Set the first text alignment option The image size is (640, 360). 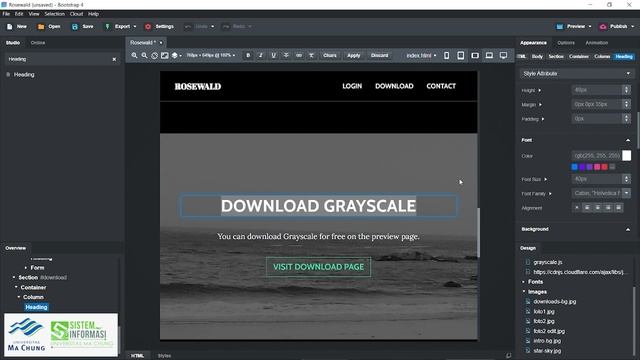point(577,208)
